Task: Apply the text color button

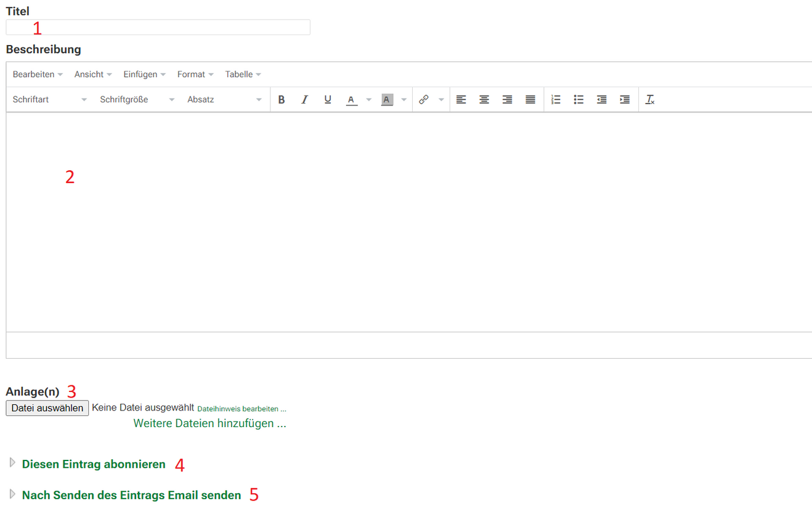Action: 351,99
